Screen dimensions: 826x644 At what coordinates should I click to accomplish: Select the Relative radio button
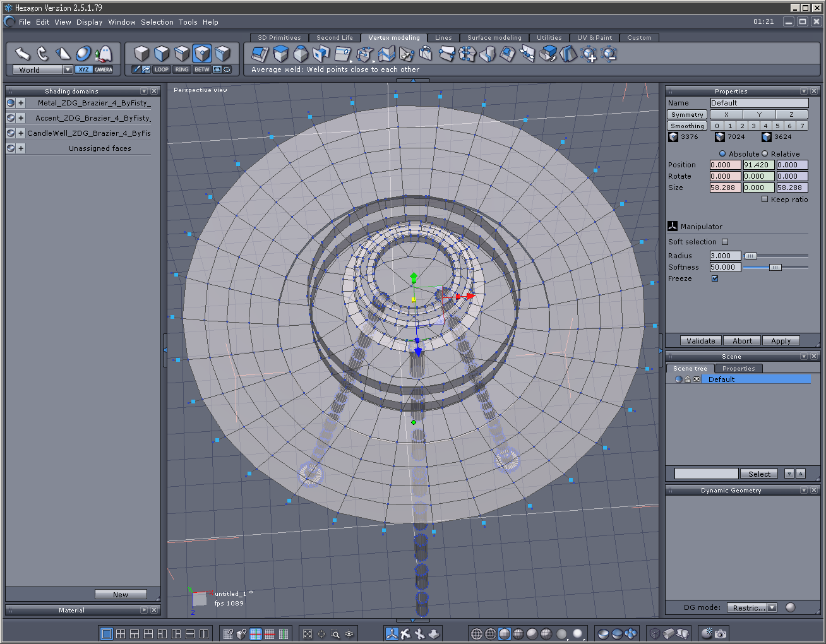(765, 153)
